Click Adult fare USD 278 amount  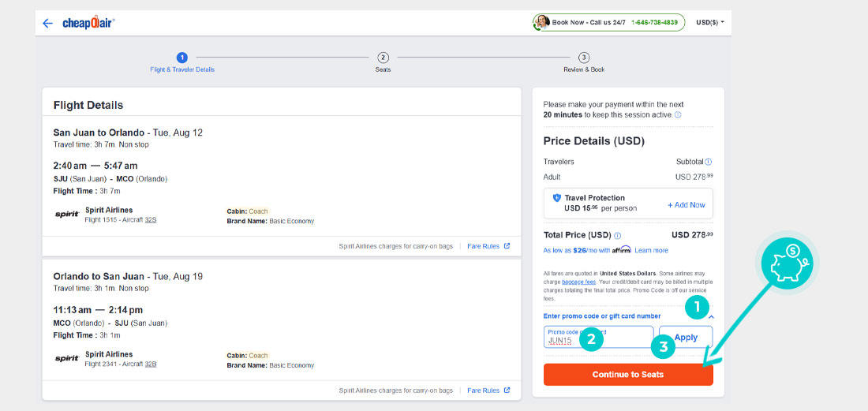(694, 177)
